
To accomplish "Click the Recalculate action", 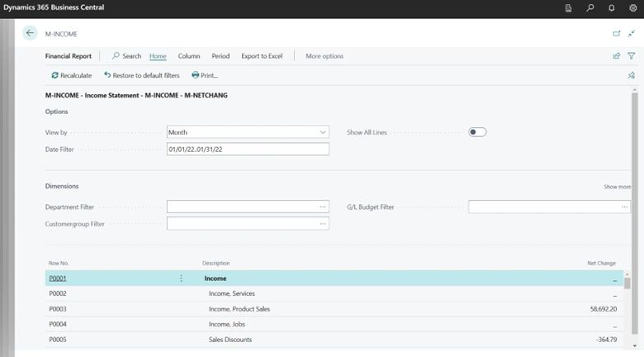I will [x=72, y=75].
